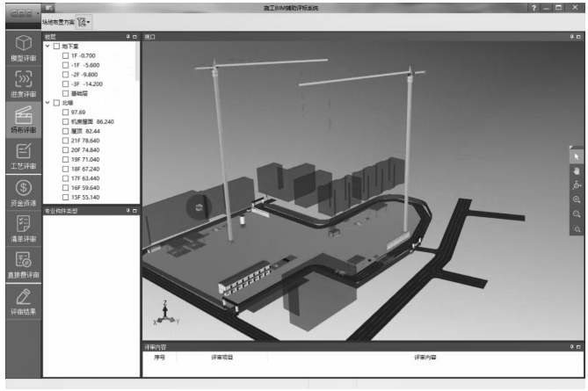Select the hand pan tool in viewport toolbar
Image resolution: width=588 pixels, height=391 pixels.
point(577,171)
